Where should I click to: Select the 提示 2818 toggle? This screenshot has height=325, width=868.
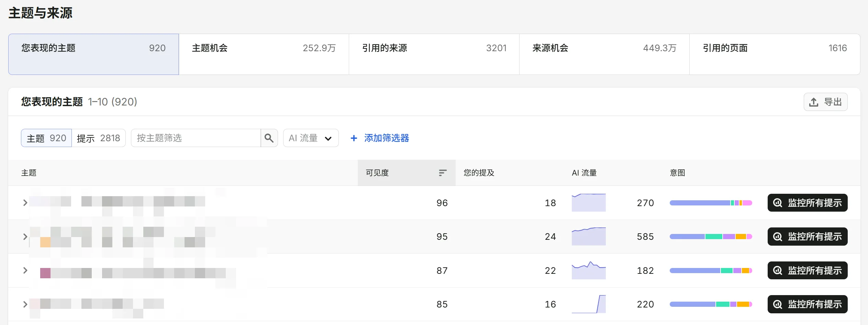point(99,138)
